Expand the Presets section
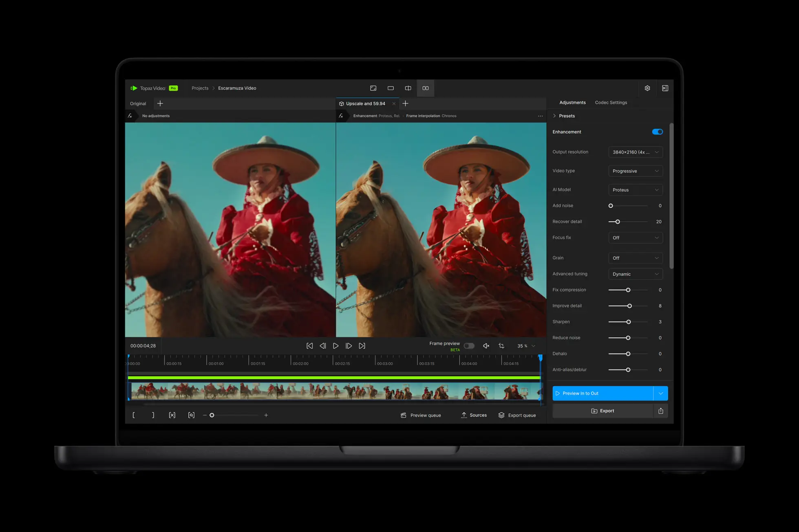 point(567,116)
